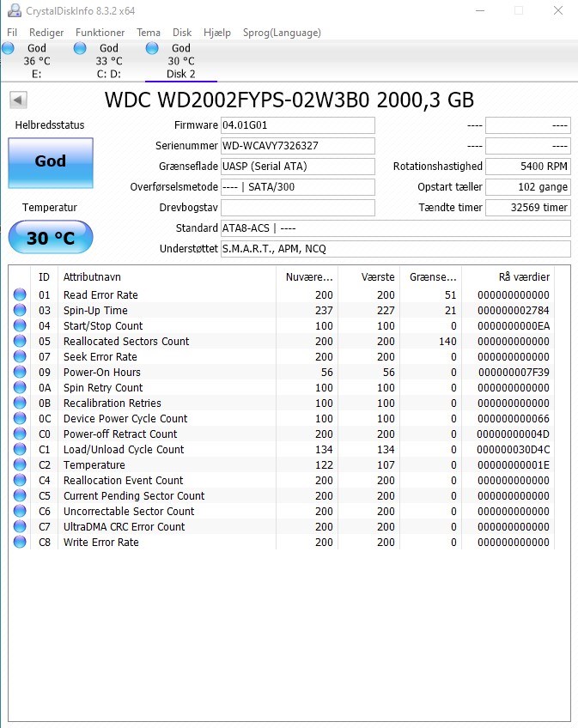This screenshot has height=728, width=578.
Task: Click status orb for Power-On Hours
Action: tap(20, 373)
